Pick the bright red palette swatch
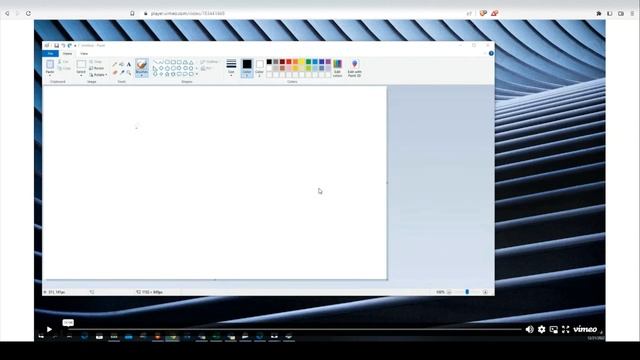The height and width of the screenshot is (360, 640). (x=289, y=62)
